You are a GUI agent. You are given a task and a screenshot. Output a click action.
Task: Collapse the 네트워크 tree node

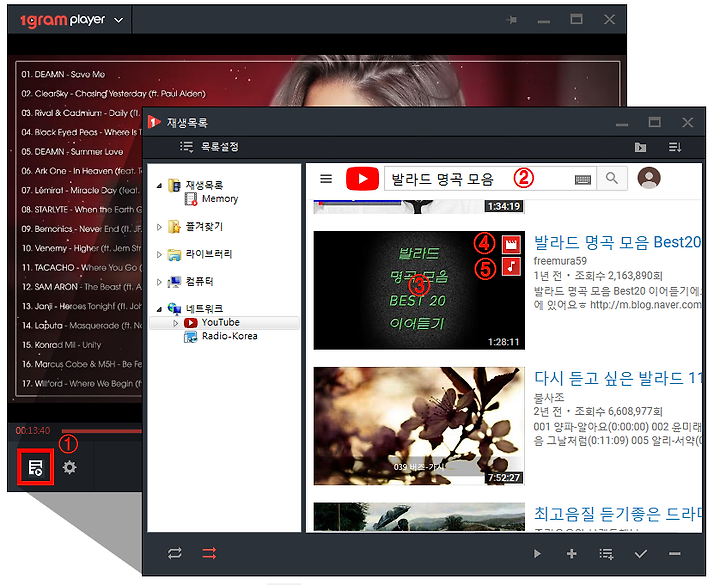point(159,309)
